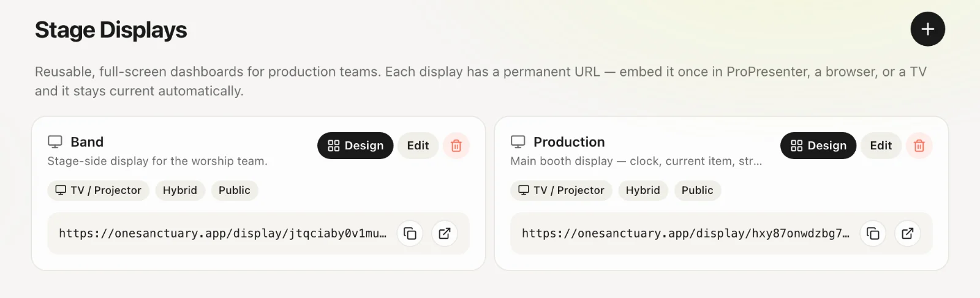Open the Band display URL in new tab
The width and height of the screenshot is (980, 298).
(445, 233)
